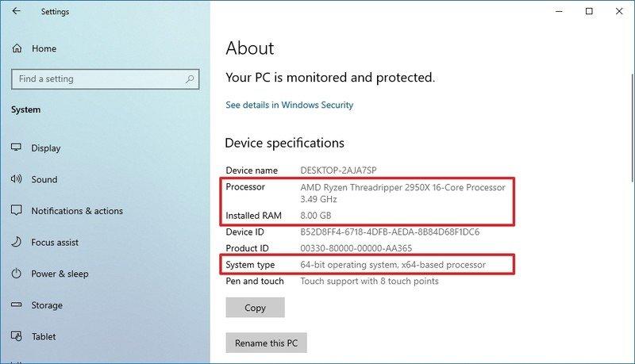Maximize the Settings window
The image size is (635, 364).
pos(589,11)
